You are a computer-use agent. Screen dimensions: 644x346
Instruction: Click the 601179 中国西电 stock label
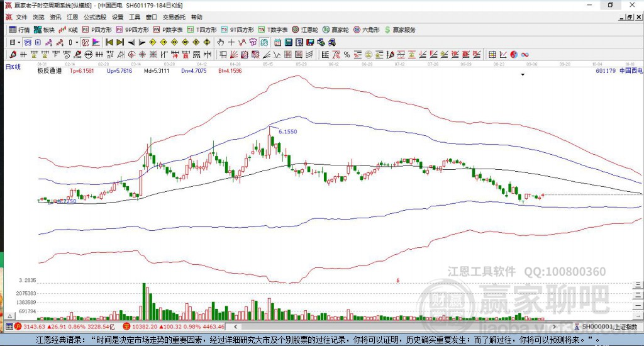click(619, 70)
